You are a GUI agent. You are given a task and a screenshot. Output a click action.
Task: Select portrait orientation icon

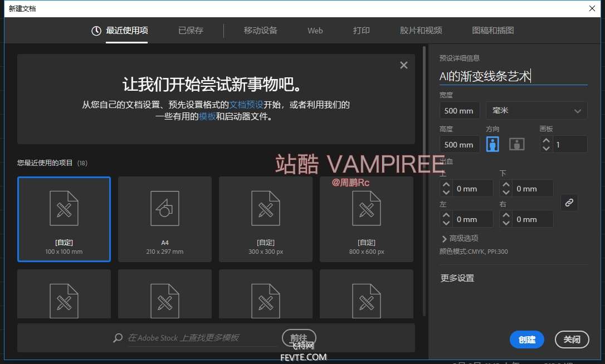[492, 144]
